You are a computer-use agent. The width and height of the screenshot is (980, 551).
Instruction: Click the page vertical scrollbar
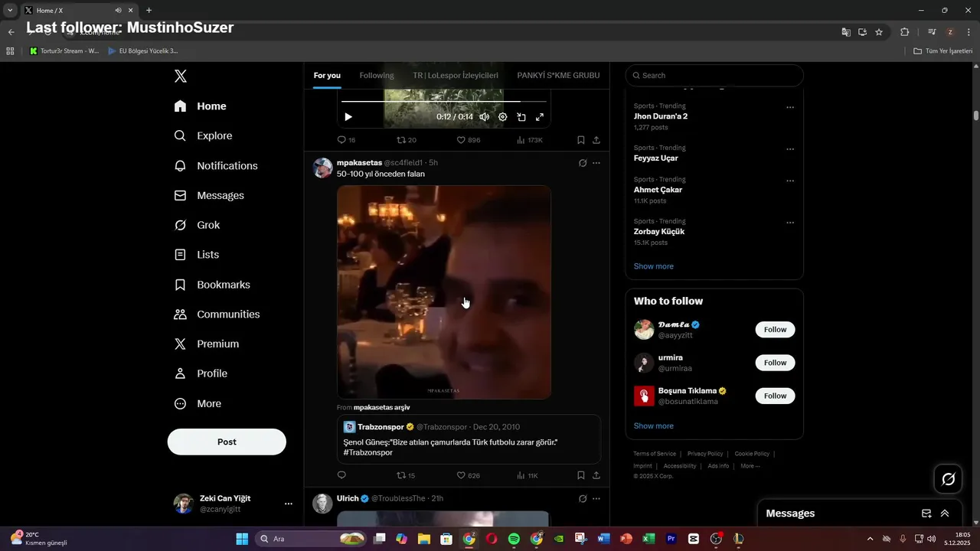pos(976,116)
